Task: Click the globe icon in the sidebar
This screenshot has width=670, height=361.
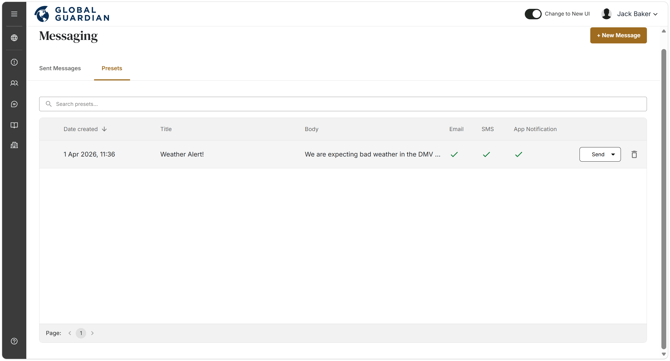Action: (14, 38)
